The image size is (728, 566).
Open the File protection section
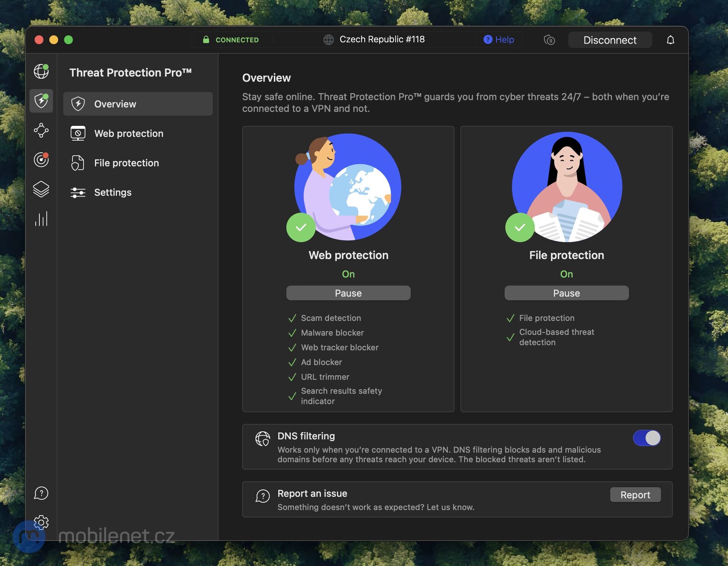126,163
